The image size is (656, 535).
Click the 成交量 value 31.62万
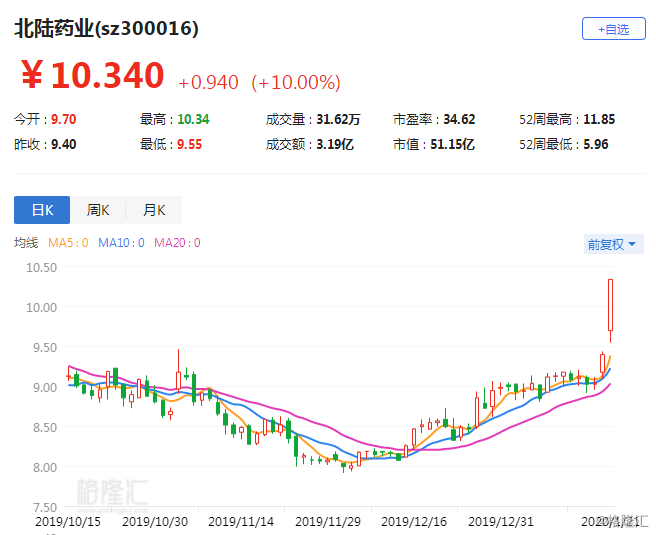coord(338,119)
